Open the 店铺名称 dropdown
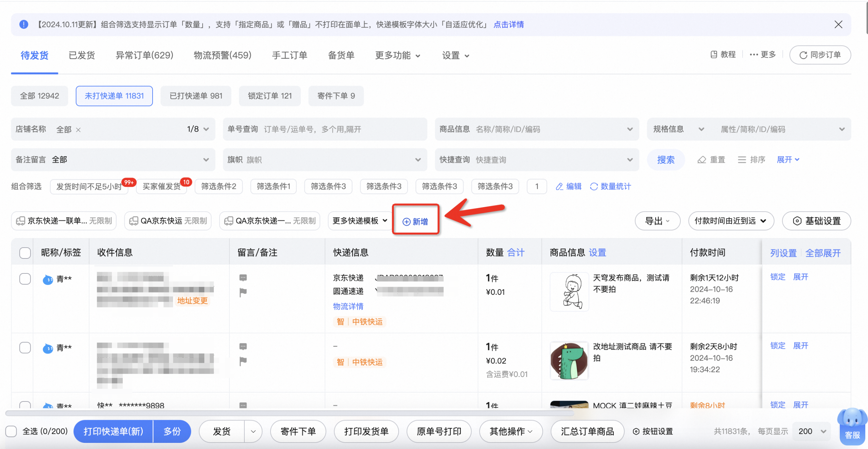The height and width of the screenshot is (449, 868). (x=113, y=129)
